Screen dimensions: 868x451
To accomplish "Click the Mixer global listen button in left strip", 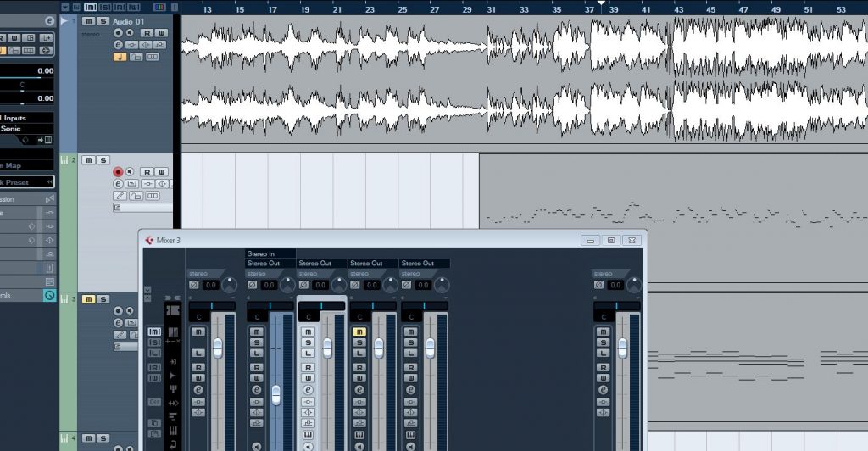I will (154, 353).
